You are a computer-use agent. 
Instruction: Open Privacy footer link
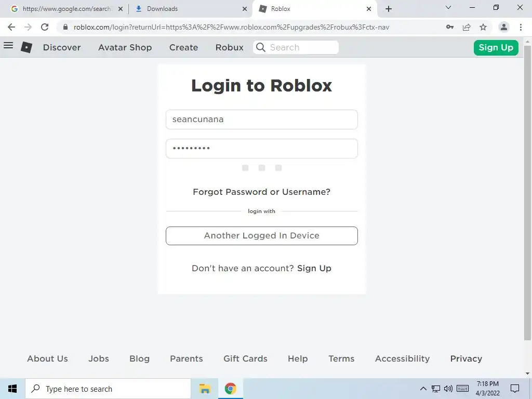click(x=466, y=358)
